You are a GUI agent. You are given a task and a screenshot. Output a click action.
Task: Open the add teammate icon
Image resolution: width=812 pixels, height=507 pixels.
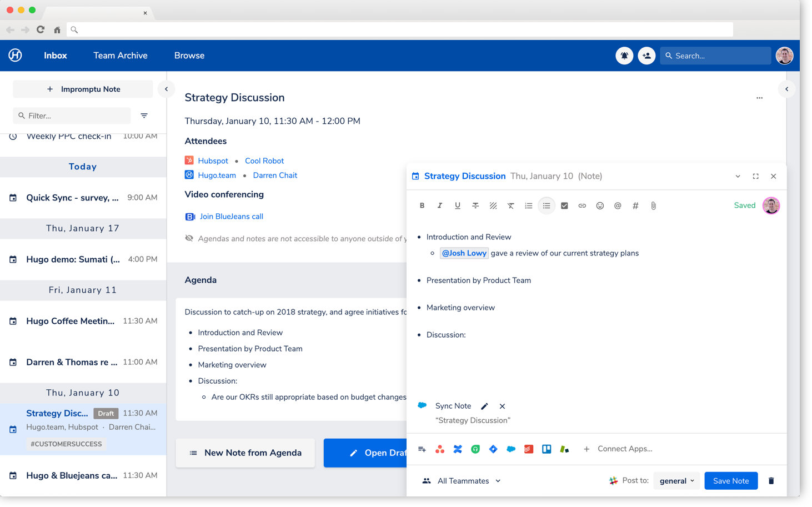point(646,56)
